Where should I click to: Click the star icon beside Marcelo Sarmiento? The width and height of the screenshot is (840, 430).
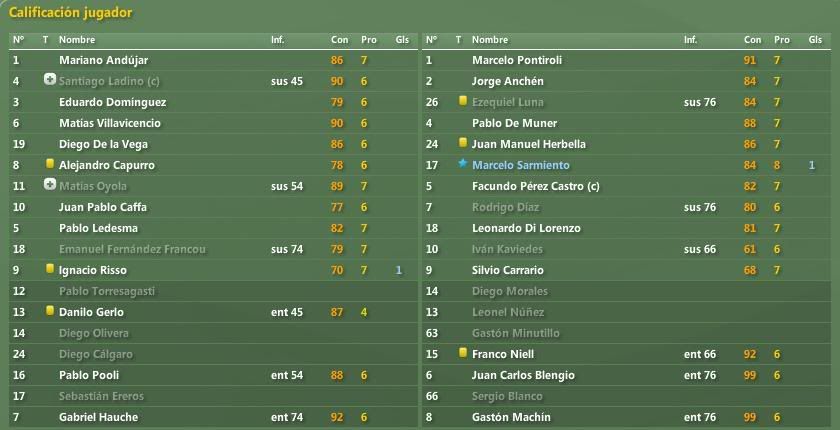463,164
